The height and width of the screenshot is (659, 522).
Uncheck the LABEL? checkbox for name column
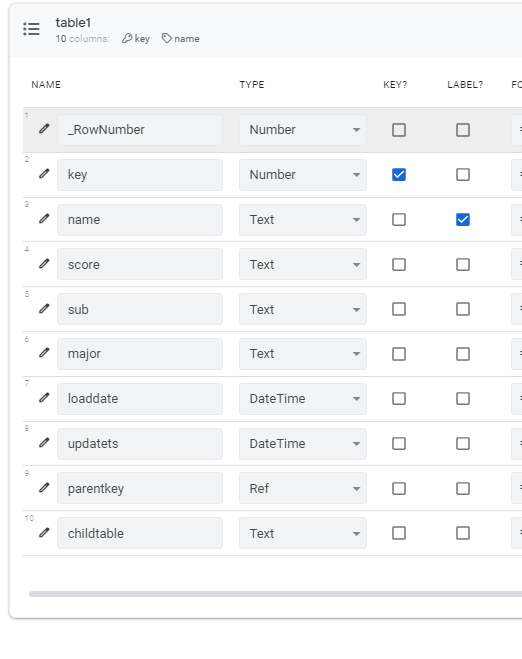[x=463, y=219]
